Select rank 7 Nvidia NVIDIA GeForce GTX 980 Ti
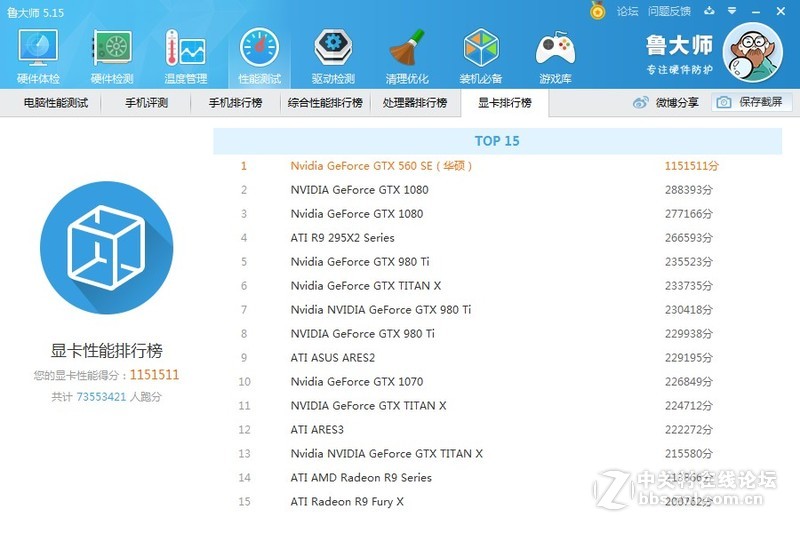 coord(497,310)
